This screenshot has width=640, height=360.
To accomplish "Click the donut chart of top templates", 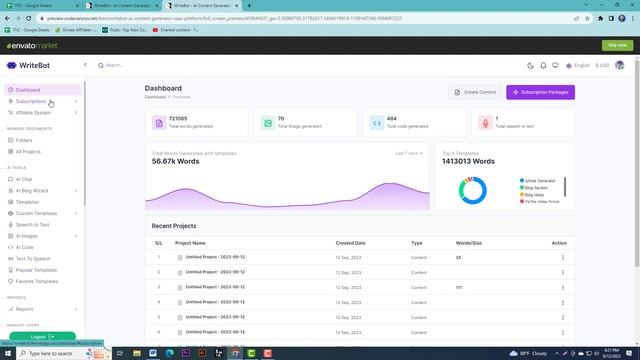I will coord(472,190).
